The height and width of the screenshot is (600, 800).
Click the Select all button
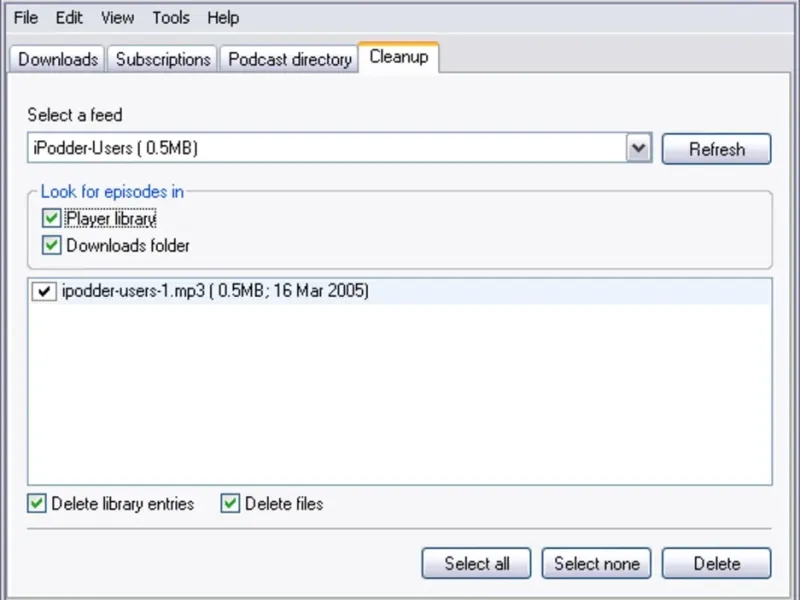(x=477, y=563)
